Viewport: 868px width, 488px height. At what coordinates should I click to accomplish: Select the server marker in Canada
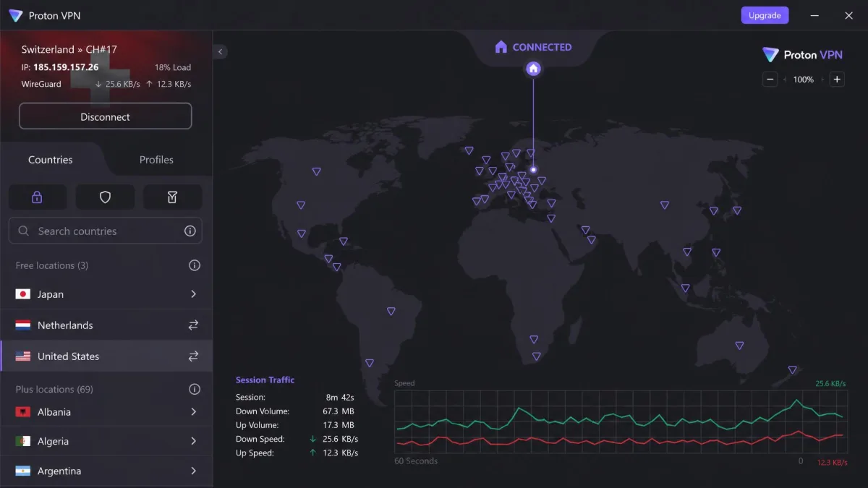(x=317, y=171)
